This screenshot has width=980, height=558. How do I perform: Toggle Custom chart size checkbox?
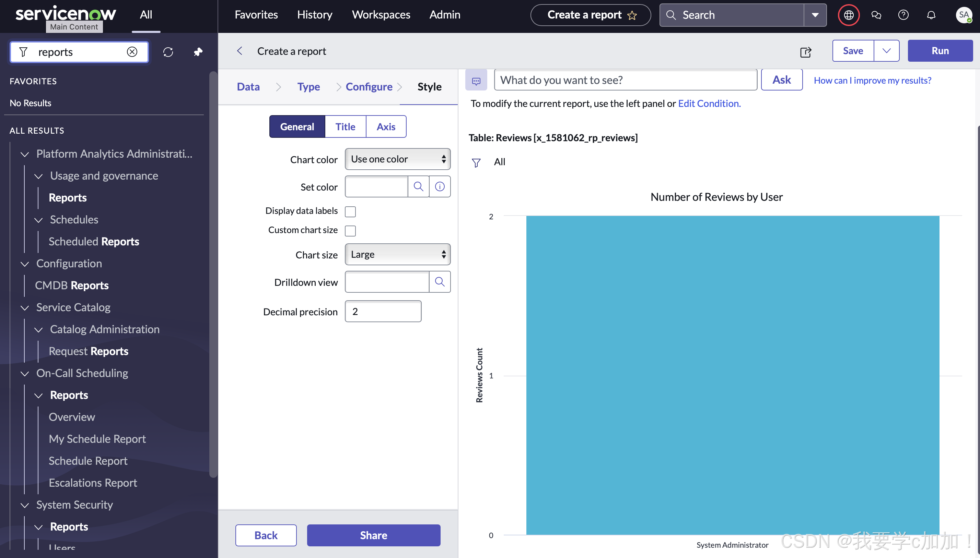[350, 231]
